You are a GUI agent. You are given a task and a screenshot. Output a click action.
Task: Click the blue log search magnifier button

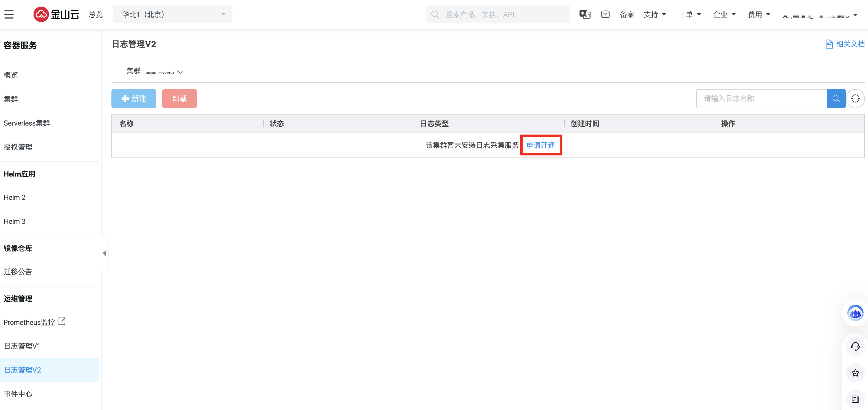tap(836, 98)
